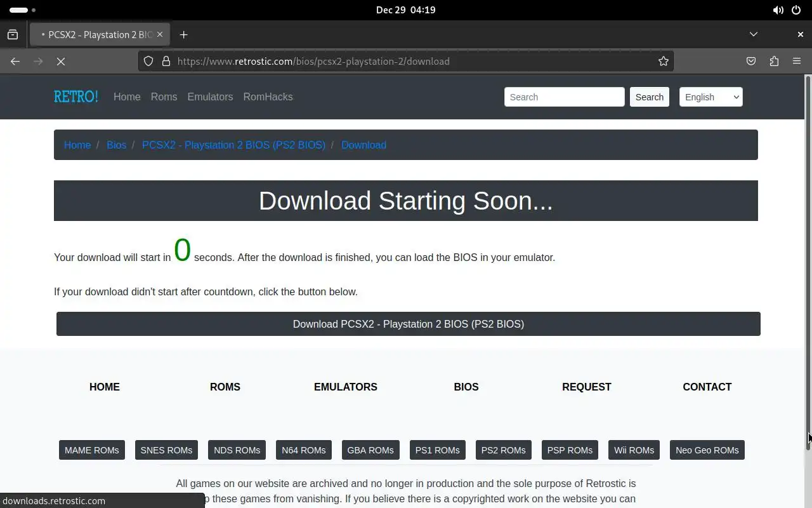This screenshot has height=508, width=812.
Task: Open CONTACT footer link
Action: 707,387
